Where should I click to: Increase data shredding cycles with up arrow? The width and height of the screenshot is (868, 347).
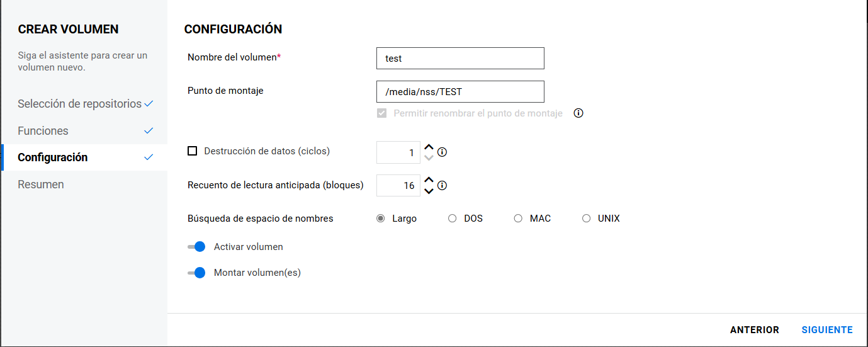(429, 147)
